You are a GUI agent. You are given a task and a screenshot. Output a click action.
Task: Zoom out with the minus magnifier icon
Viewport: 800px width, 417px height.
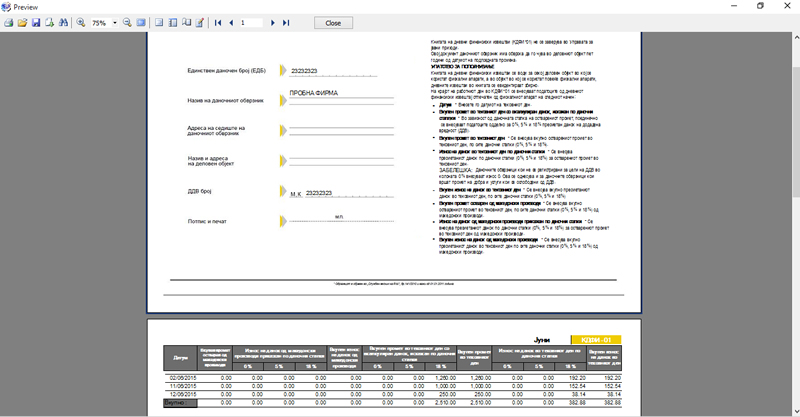pyautogui.click(x=127, y=23)
